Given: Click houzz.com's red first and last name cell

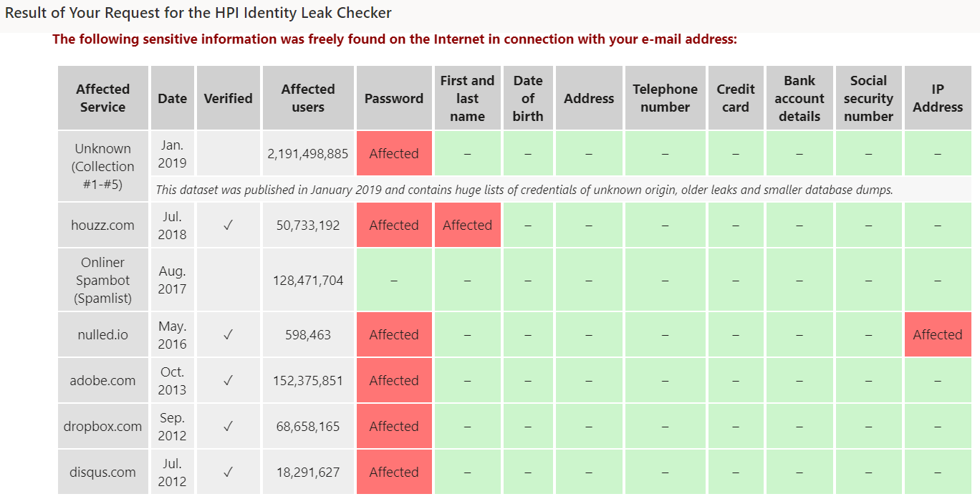Looking at the screenshot, I should pyautogui.click(x=467, y=225).
